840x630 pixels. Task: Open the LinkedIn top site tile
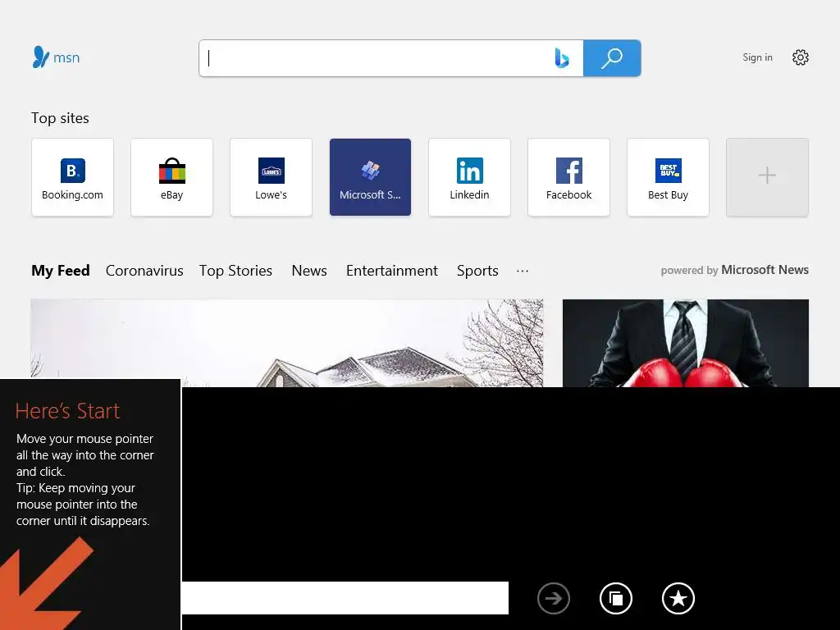pyautogui.click(x=469, y=177)
